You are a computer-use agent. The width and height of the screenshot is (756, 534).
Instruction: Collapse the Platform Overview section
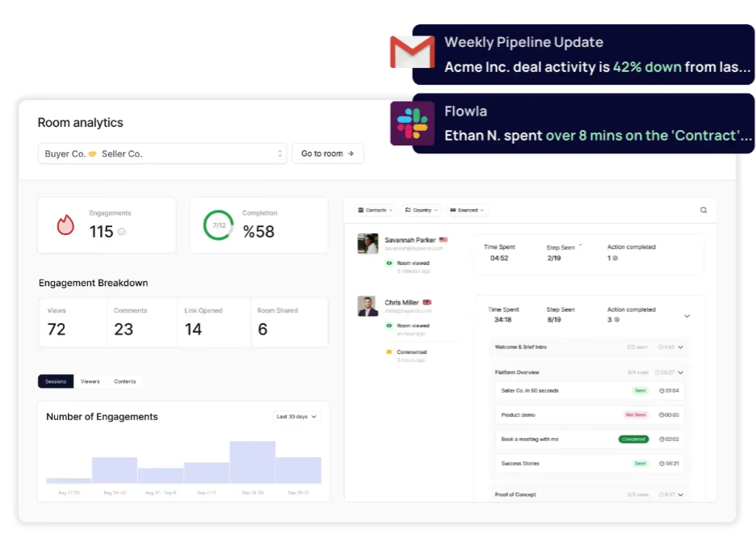click(x=680, y=372)
